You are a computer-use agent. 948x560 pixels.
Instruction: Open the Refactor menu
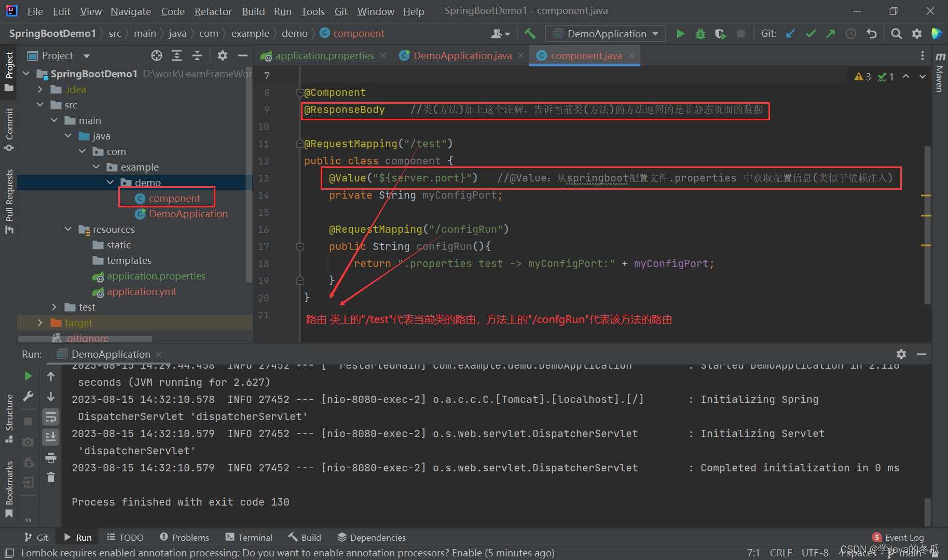tap(213, 11)
